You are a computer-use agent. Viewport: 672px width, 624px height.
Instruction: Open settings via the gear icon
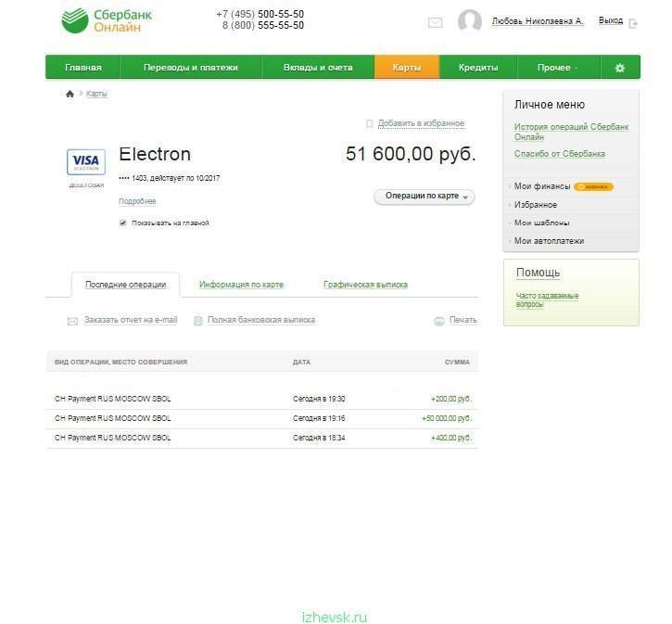620,68
